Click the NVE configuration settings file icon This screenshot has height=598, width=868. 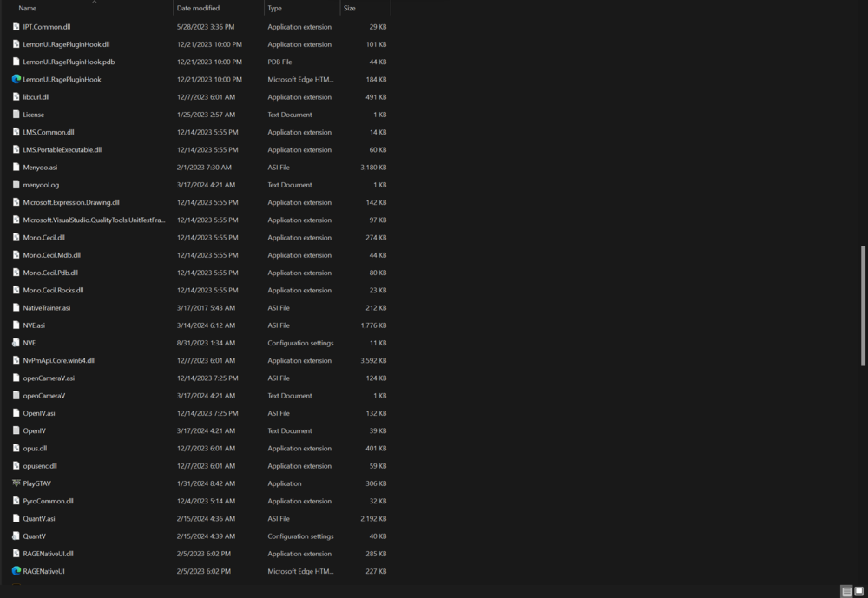(x=16, y=343)
